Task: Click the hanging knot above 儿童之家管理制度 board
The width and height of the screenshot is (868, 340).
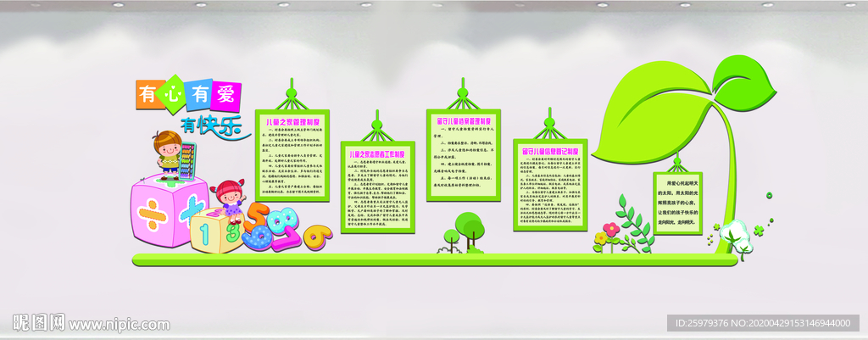Action: pos(292,95)
